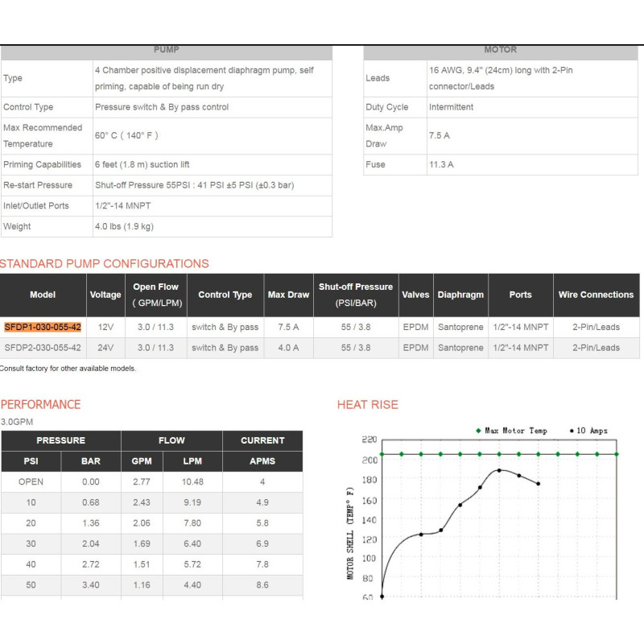Click the MOTOR table header
Viewport: 644px width, 644px height.
tap(500, 50)
